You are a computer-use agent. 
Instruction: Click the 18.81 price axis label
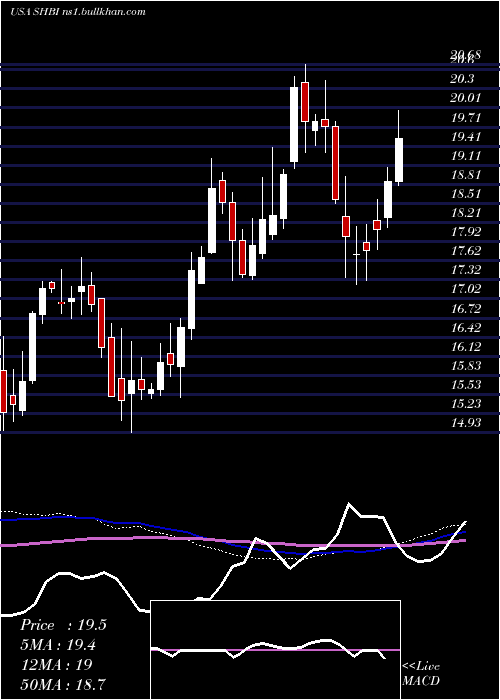(466, 174)
